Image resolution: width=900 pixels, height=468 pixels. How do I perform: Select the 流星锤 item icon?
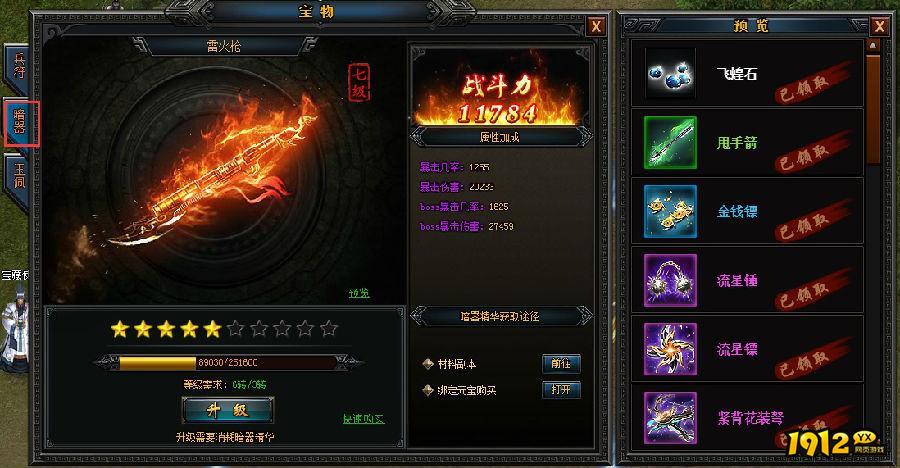(670, 280)
